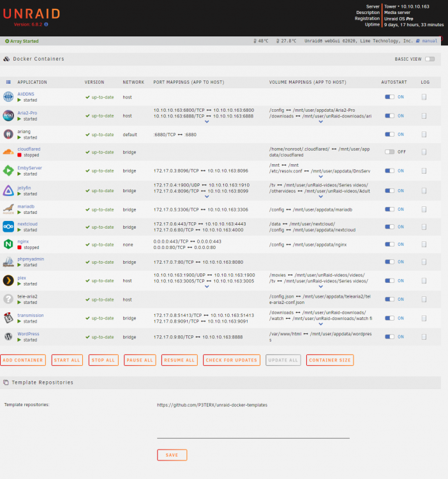Toggle autostart for Aria2-Pro
This screenshot has height=479, width=448.
click(x=389, y=116)
